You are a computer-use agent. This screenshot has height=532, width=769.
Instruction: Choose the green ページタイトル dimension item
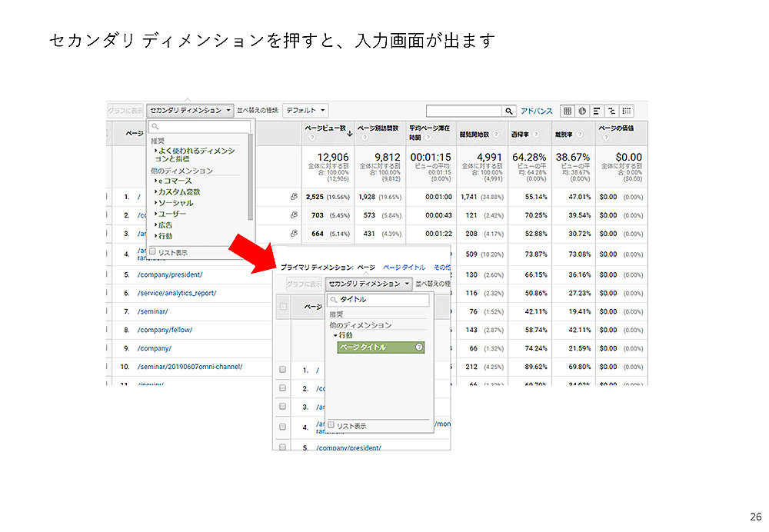click(375, 347)
